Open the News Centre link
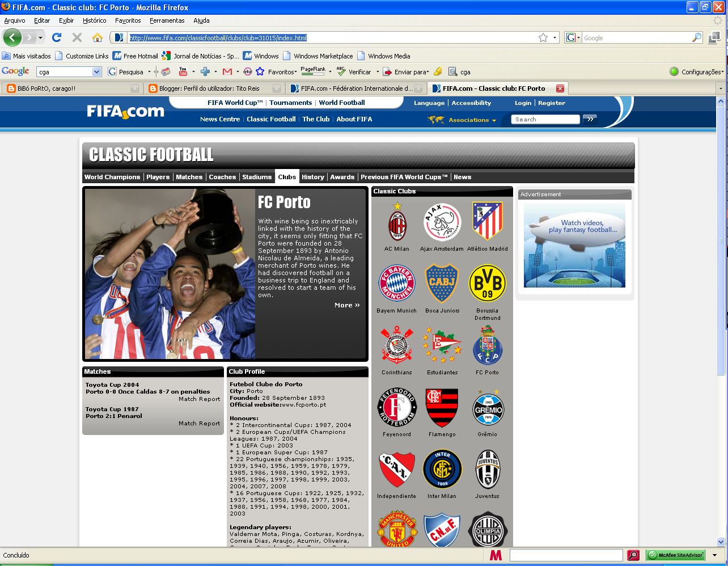 coord(220,119)
